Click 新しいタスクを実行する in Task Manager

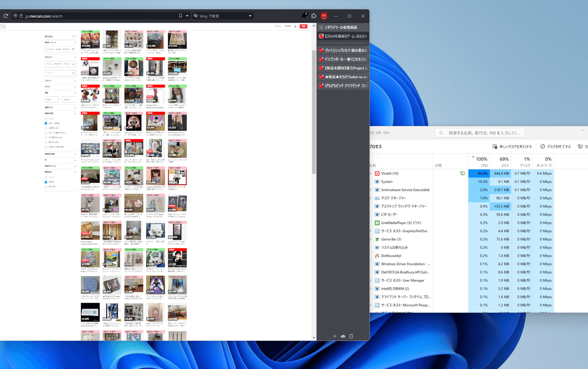512,147
